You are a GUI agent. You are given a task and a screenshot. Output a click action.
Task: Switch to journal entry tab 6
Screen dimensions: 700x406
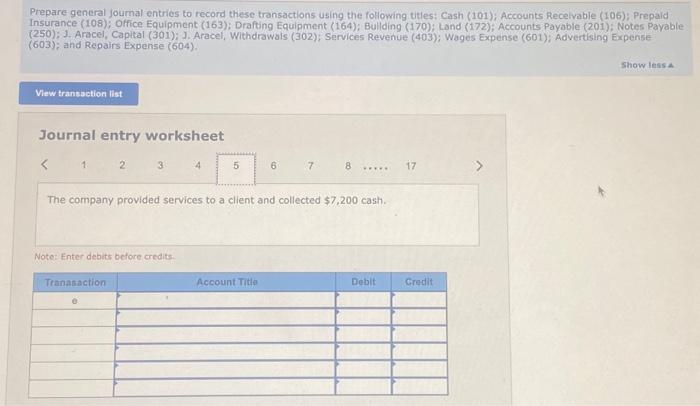tap(273, 166)
